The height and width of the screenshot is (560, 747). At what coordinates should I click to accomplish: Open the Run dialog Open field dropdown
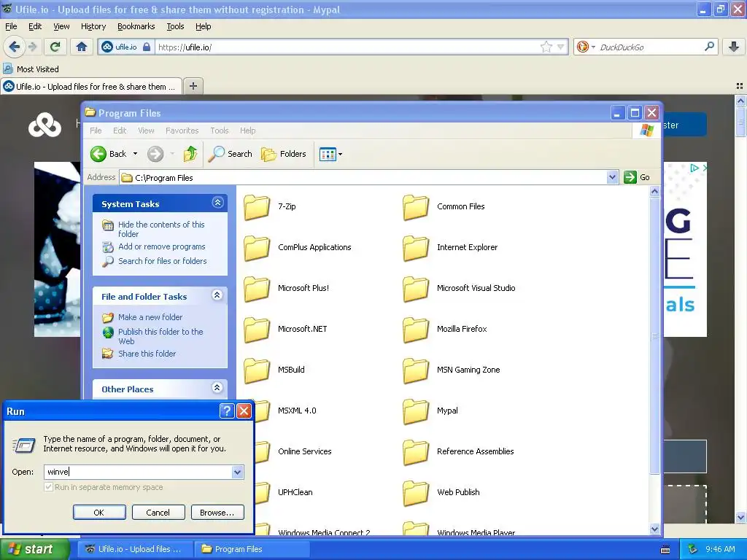pos(237,472)
